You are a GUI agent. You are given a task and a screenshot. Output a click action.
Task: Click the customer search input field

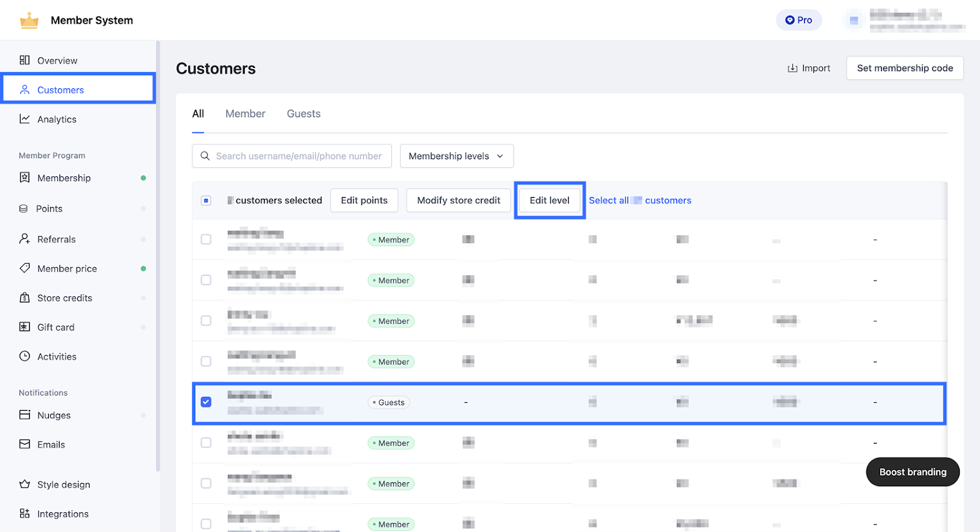pyautogui.click(x=298, y=156)
